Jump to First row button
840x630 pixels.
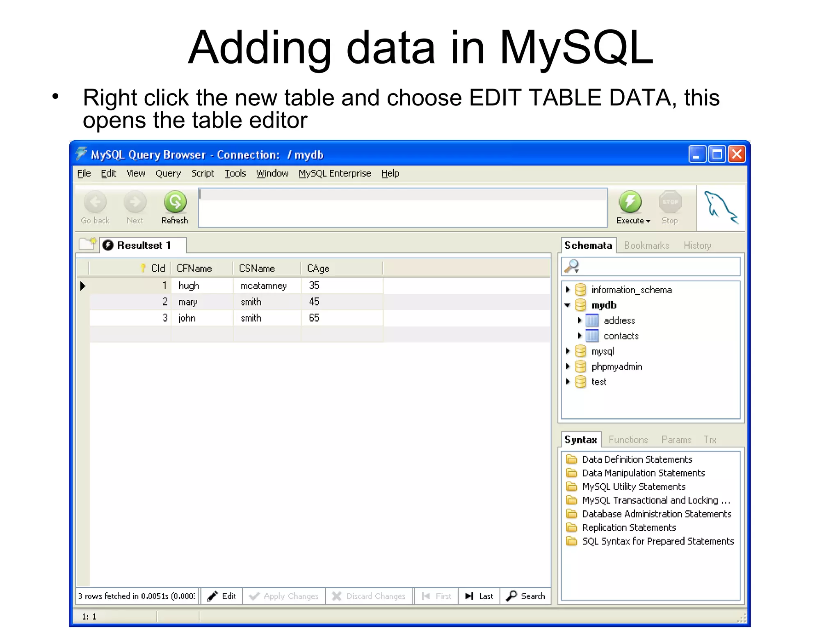click(436, 596)
